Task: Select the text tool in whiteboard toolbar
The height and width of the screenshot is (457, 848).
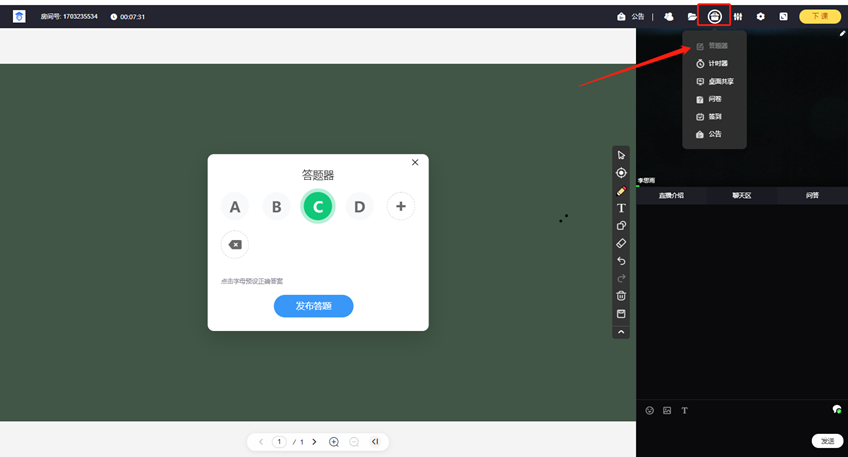Action: tap(621, 208)
